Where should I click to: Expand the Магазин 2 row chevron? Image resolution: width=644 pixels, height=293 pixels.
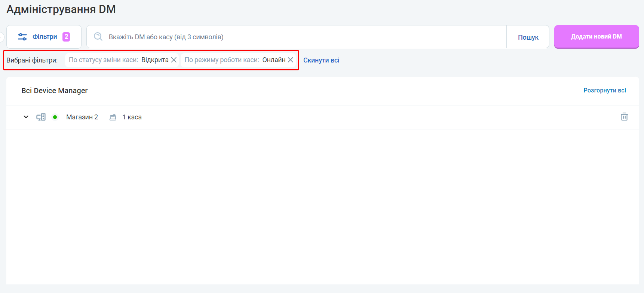(26, 117)
